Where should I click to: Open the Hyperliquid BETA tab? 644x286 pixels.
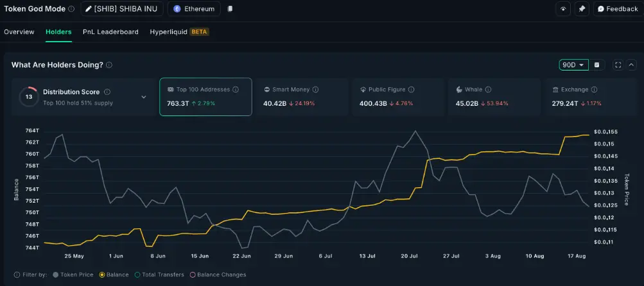[x=180, y=31]
